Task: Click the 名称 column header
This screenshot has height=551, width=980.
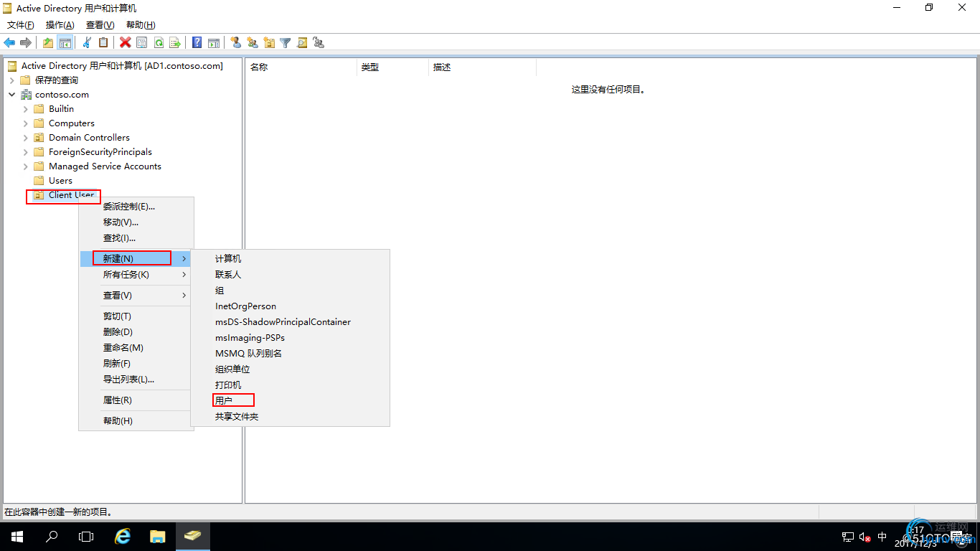Action: click(x=301, y=67)
